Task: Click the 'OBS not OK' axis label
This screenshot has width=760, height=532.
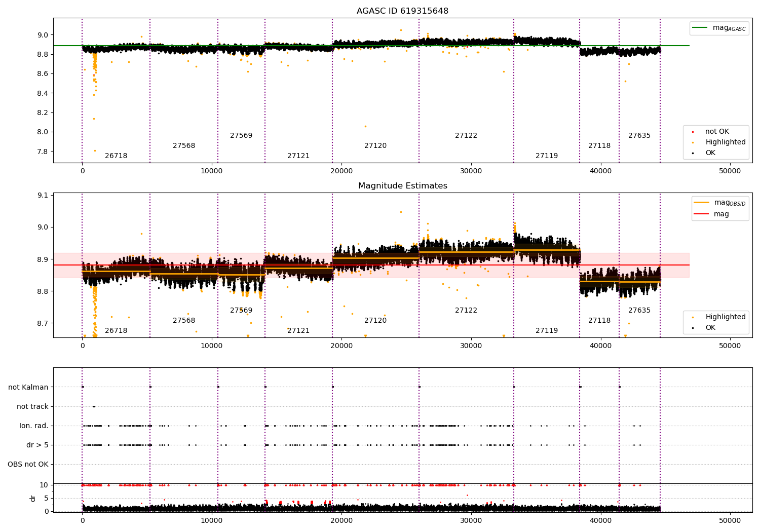Action: (28, 465)
